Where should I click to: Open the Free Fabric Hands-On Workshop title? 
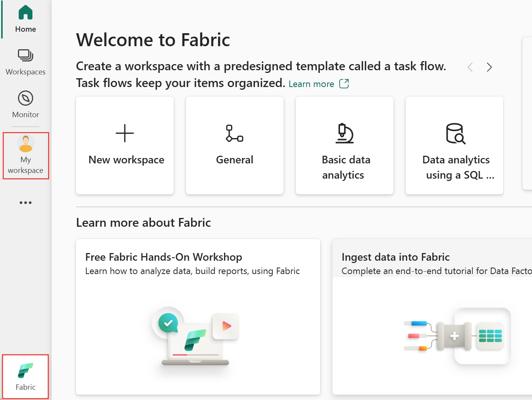click(x=164, y=257)
